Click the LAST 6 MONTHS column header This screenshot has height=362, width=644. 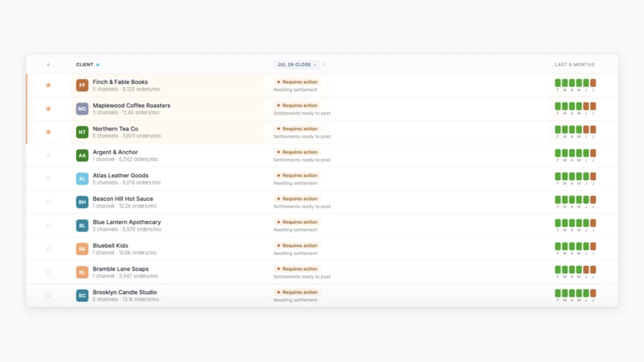[575, 64]
